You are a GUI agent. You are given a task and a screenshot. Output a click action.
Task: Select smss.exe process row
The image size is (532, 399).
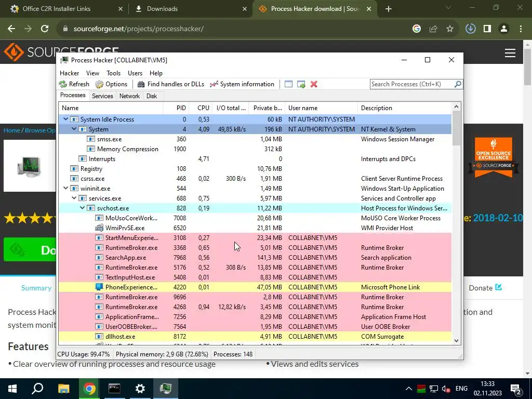[x=255, y=139]
